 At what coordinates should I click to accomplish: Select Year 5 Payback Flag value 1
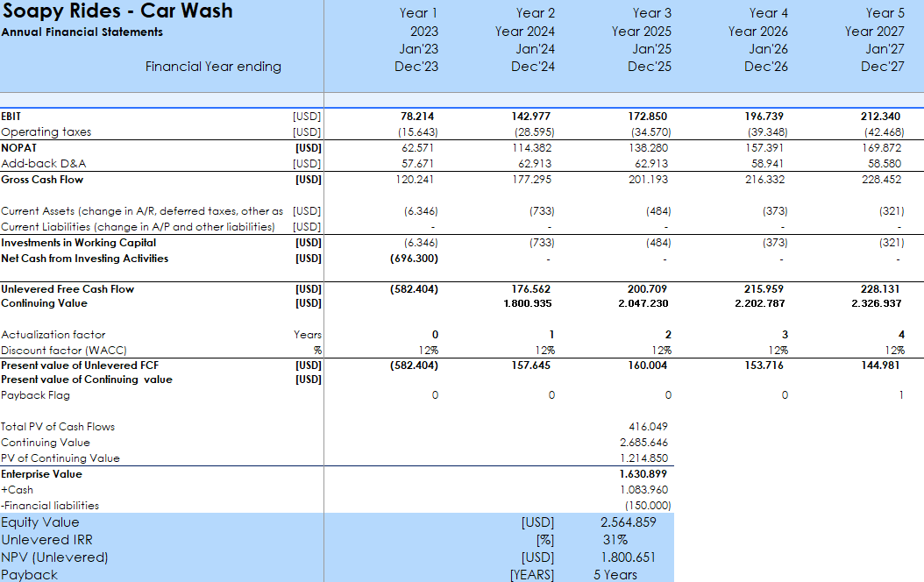900,395
